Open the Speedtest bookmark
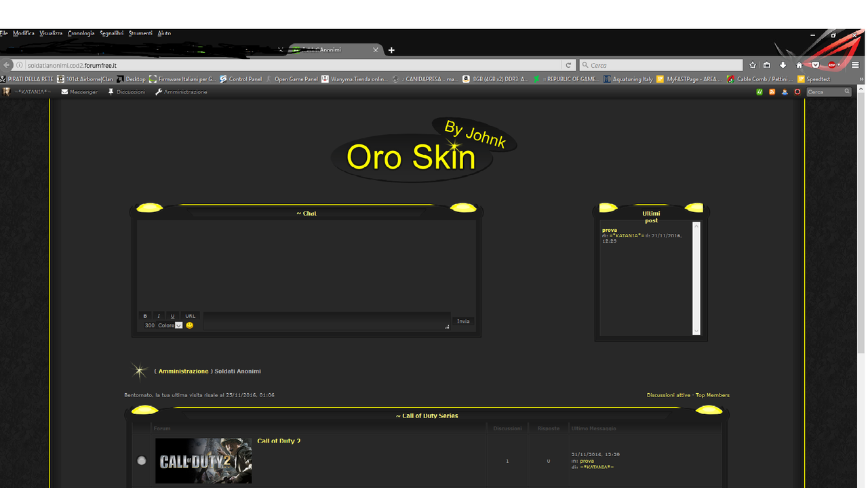Image resolution: width=868 pixels, height=488 pixels. coord(814,79)
